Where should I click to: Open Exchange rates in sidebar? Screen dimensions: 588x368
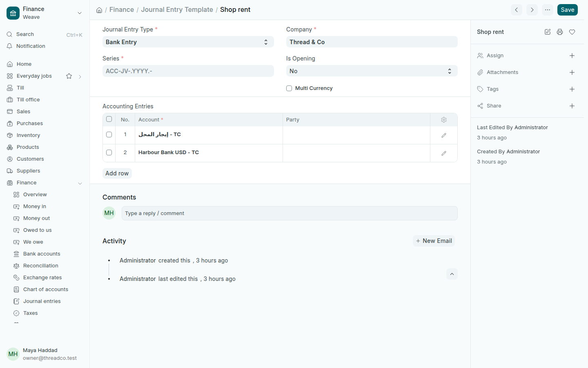tap(42, 278)
